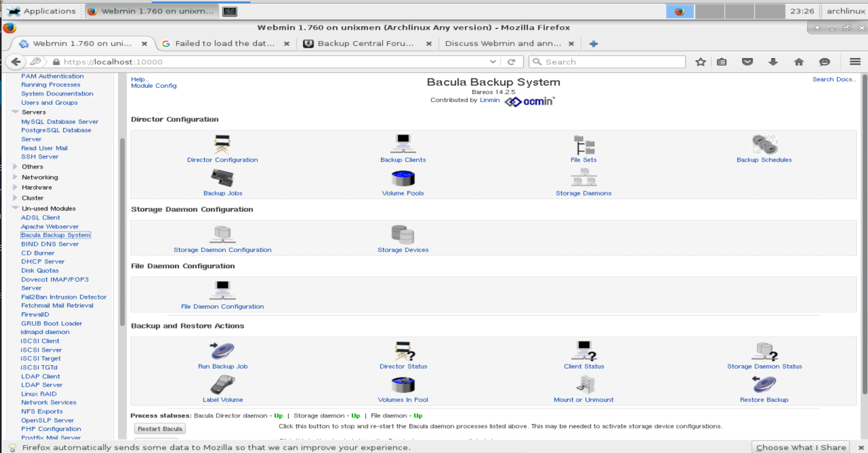Open the Pocket icon in toolbar
868x453 pixels.
[747, 62]
